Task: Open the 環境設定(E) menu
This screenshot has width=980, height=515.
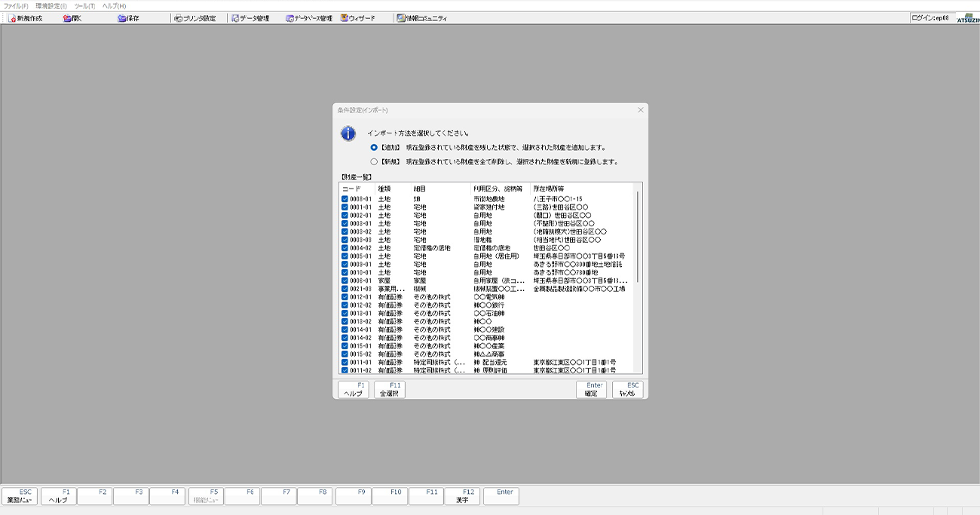Action: (x=51, y=6)
